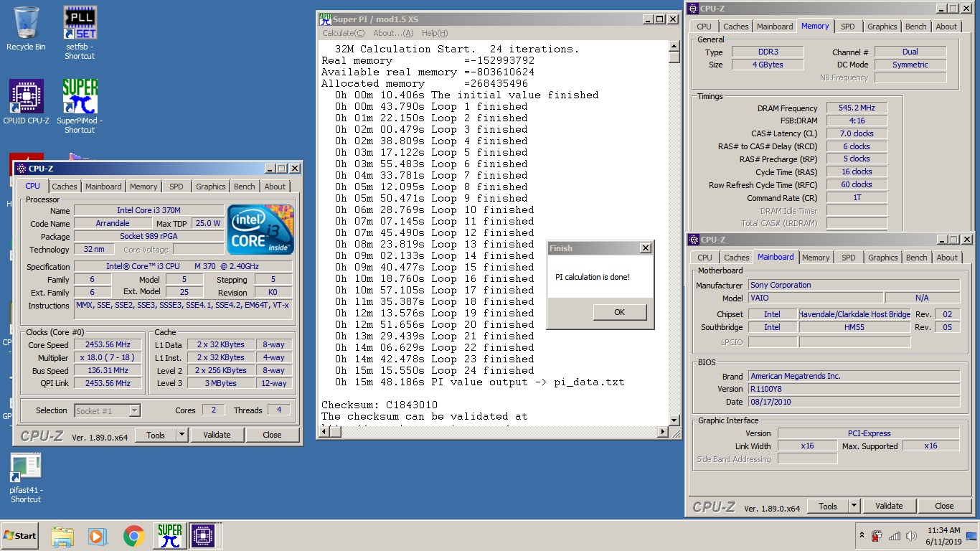980x551 pixels.
Task: Click the Checksum: C1843010 line
Action: point(380,405)
